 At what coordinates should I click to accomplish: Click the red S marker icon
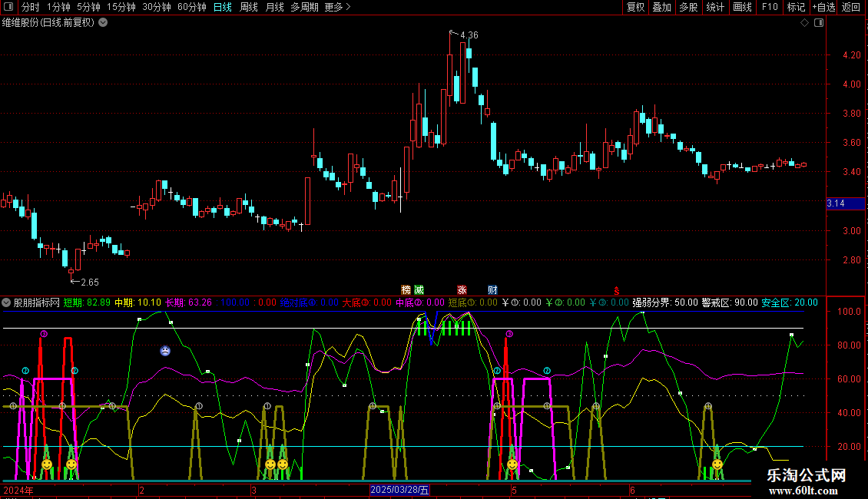(x=616, y=290)
